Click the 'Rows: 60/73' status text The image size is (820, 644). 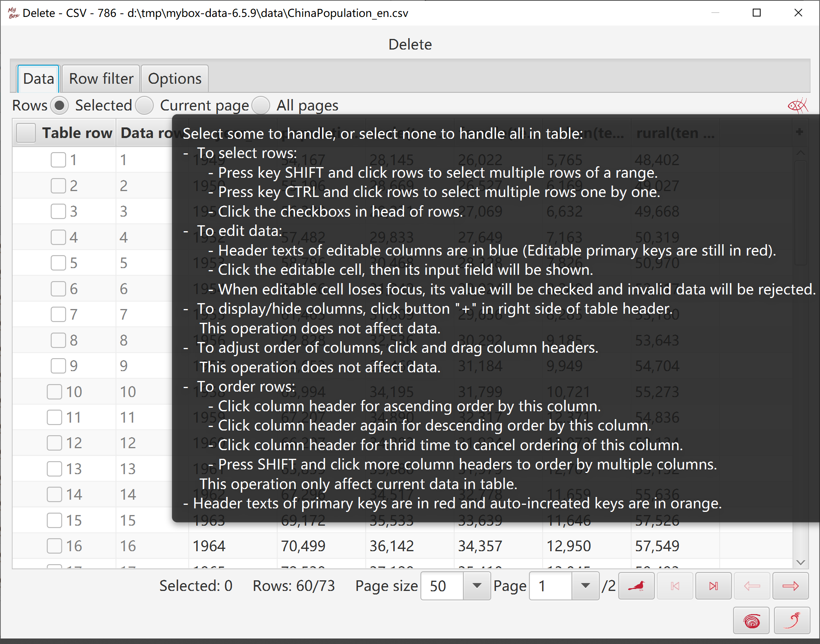coord(294,586)
